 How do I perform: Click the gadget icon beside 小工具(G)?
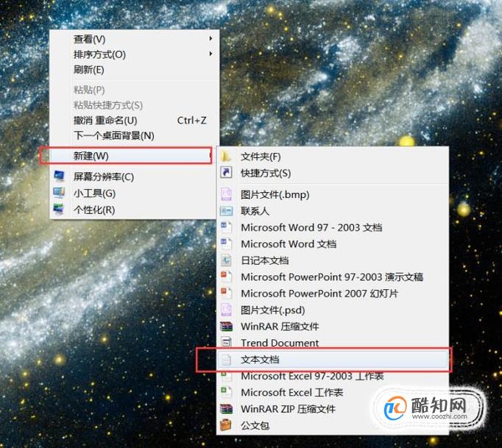coord(59,193)
